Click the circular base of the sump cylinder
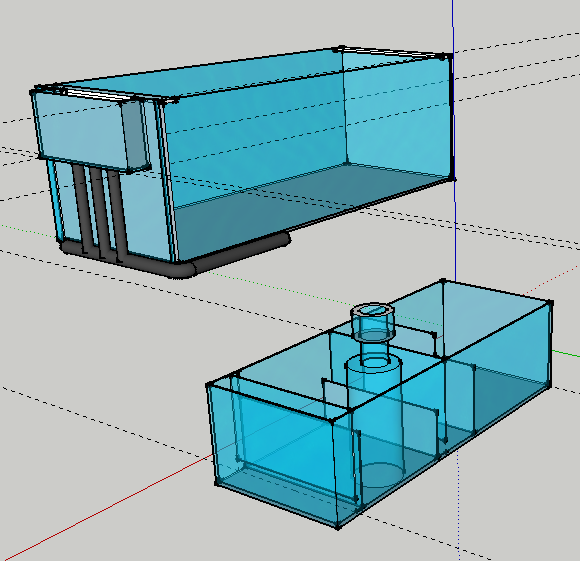This screenshot has width=580, height=561. [x=381, y=474]
